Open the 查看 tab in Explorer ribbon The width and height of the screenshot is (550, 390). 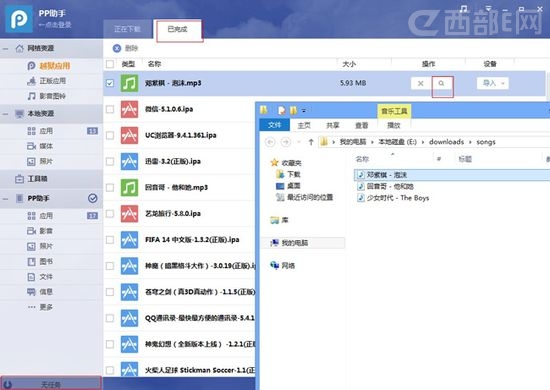(x=362, y=125)
